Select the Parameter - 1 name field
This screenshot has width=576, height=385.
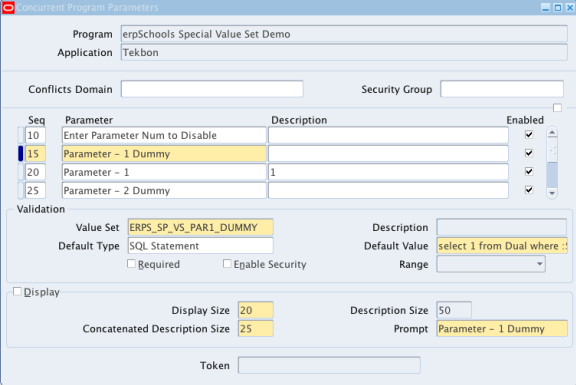(x=164, y=172)
